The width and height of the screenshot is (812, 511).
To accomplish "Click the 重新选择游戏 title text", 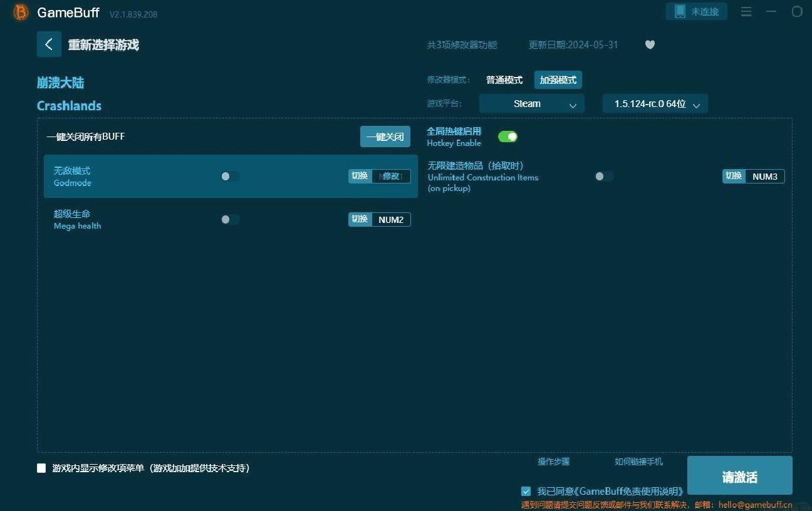I will pyautogui.click(x=103, y=45).
